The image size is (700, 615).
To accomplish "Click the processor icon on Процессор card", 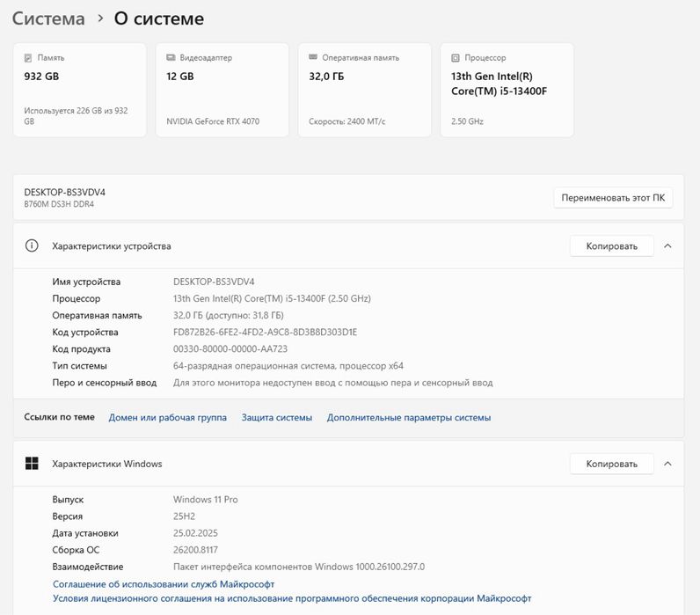I will coord(456,58).
